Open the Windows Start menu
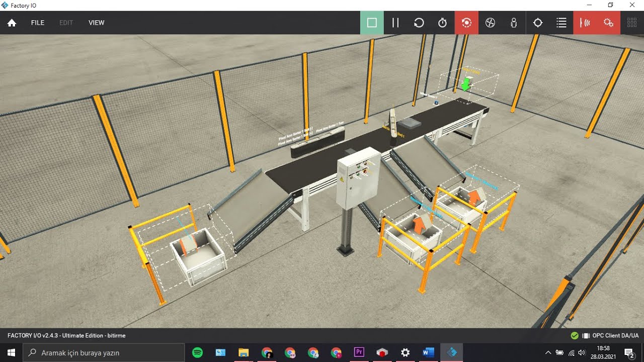Image resolution: width=644 pixels, height=362 pixels. click(12, 352)
